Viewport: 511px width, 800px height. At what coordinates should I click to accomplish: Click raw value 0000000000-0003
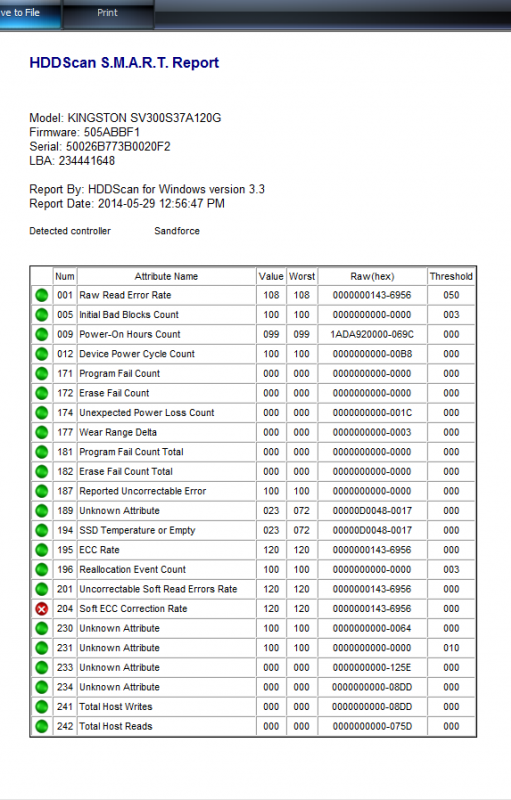(372, 432)
